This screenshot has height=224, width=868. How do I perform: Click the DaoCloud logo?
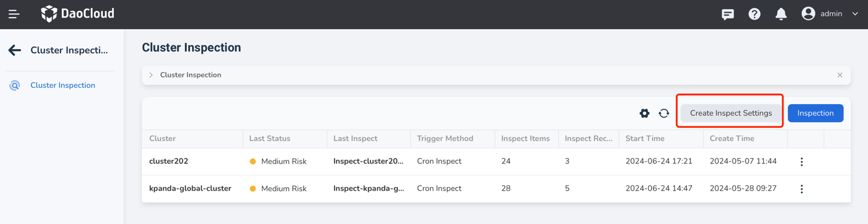pos(77,13)
